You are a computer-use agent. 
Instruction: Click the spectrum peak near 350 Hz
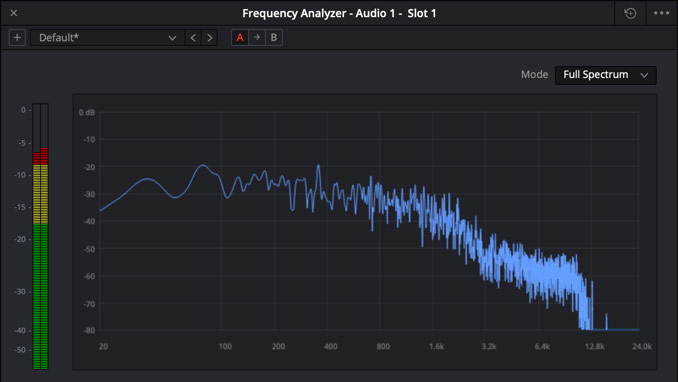(x=319, y=166)
